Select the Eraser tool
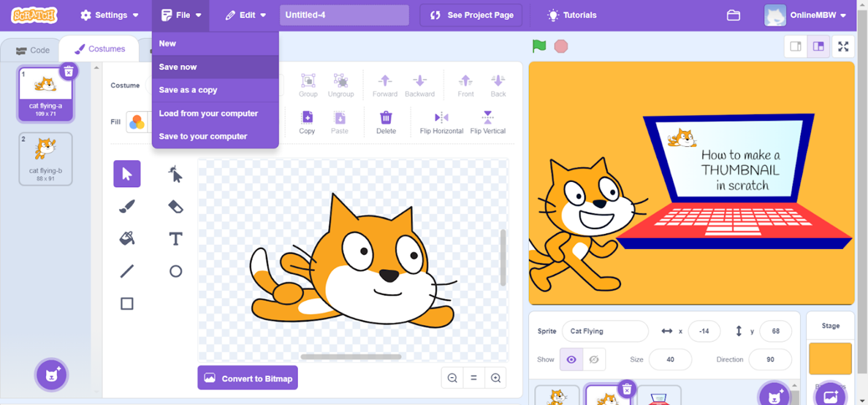 point(175,207)
